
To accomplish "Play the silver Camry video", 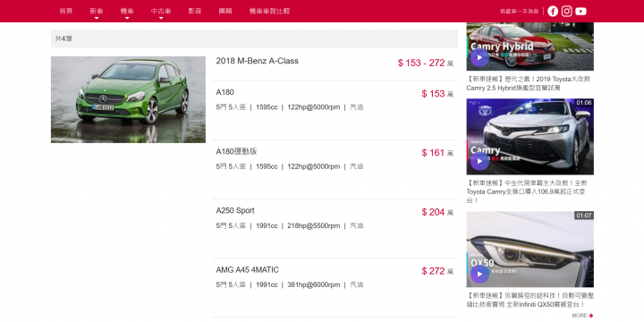I will 479,161.
